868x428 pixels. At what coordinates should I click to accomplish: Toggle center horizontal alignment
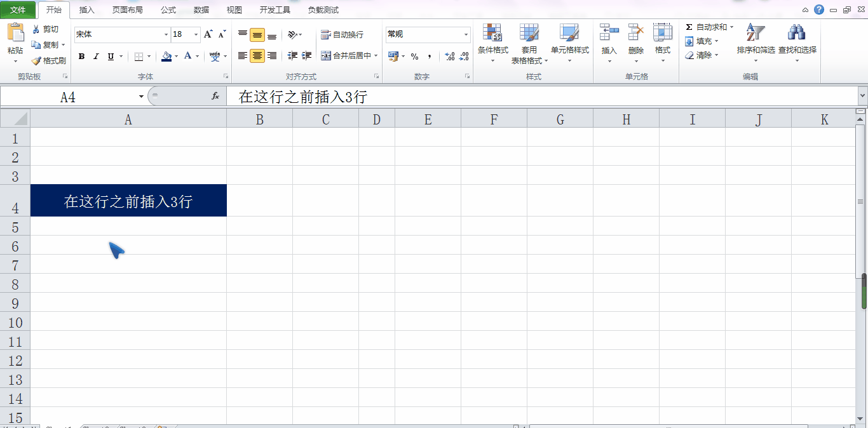pos(257,56)
